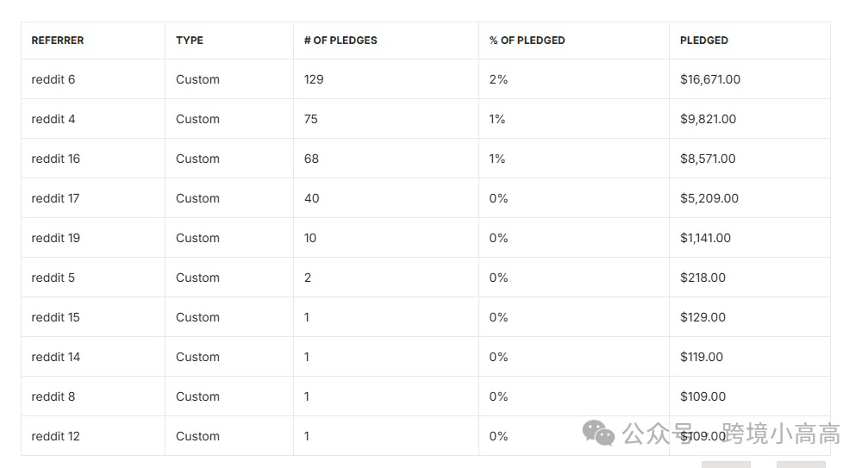Screen dimensions: 868x468
Task: Click the reddit 14 referrer
Action: coord(56,358)
